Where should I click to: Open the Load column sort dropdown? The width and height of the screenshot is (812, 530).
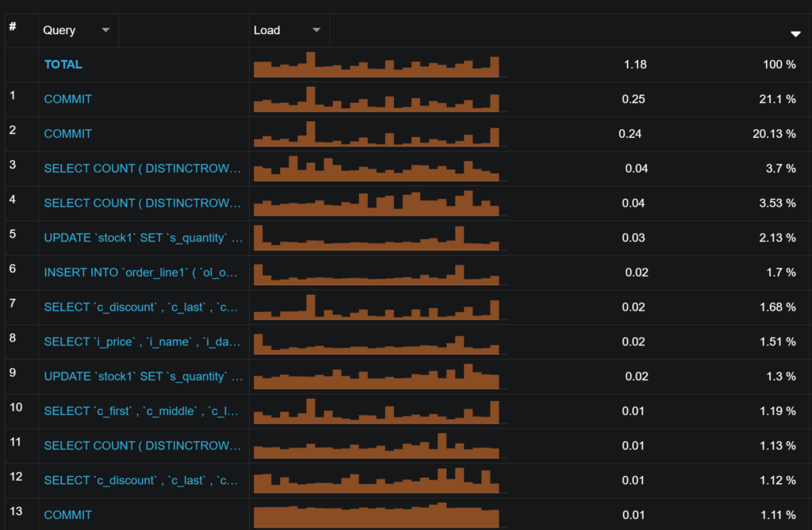coord(316,29)
